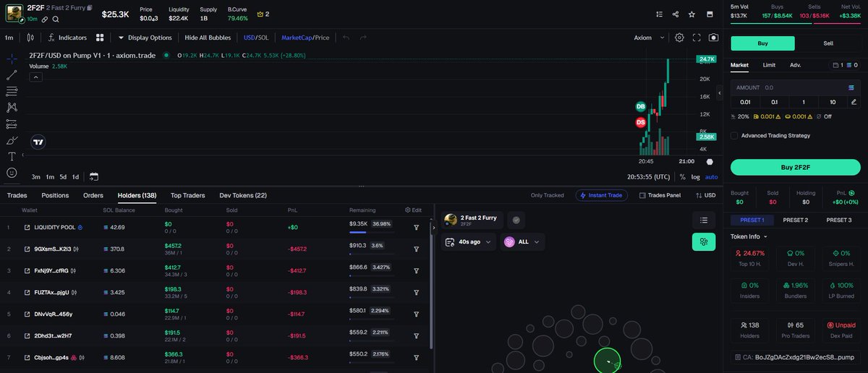Select the brush drawing tool
The width and height of the screenshot is (868, 373).
[12, 140]
